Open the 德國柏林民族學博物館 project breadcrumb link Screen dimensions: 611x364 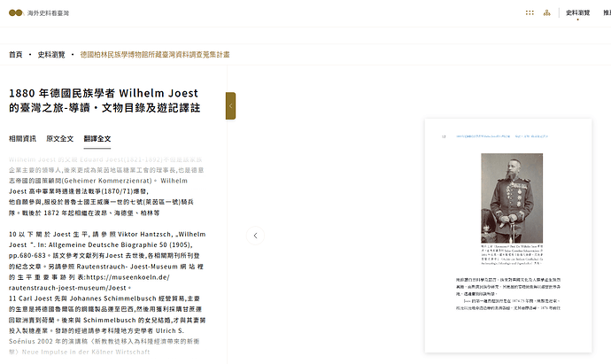[x=155, y=55]
